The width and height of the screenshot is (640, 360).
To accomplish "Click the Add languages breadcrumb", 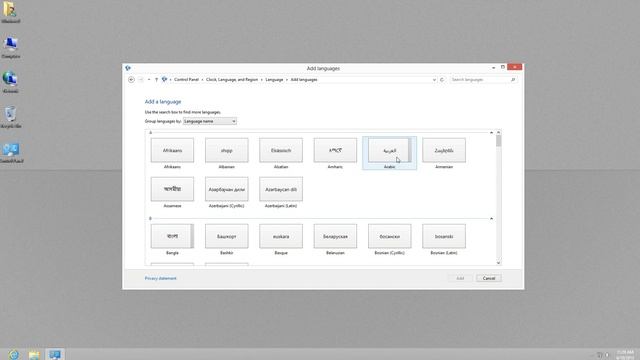I will click(x=304, y=80).
